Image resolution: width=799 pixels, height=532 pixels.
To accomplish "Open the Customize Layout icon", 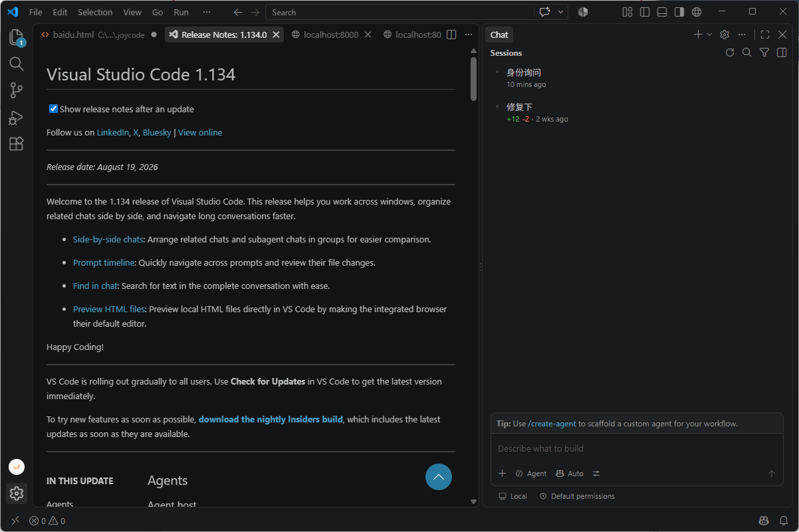I will (x=627, y=12).
